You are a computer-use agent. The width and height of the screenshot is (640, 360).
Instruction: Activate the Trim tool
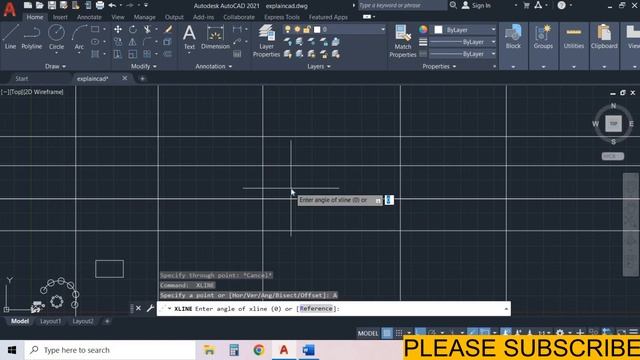147,29
